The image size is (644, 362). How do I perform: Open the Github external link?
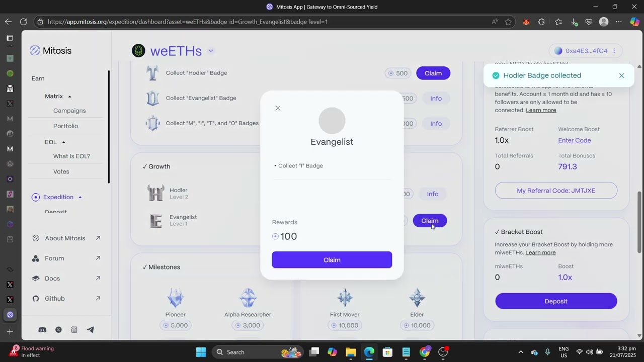coord(65,299)
